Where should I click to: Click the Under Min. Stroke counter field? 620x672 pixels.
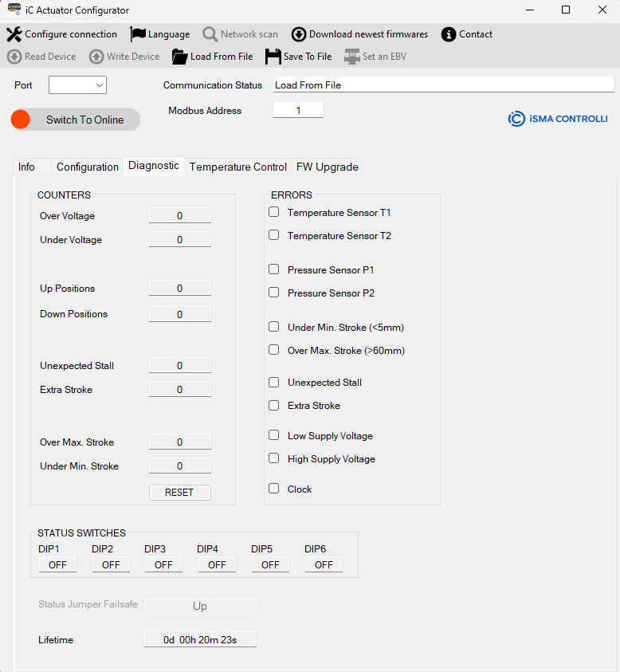coord(180,466)
